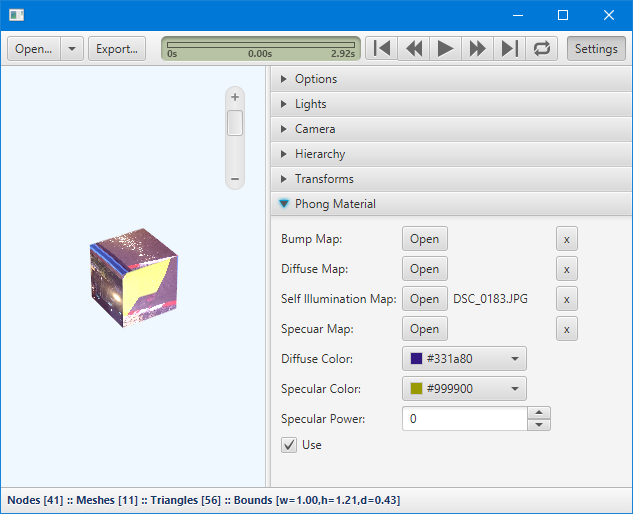
Task: Click the zoom in plus icon
Action: pyautogui.click(x=235, y=97)
